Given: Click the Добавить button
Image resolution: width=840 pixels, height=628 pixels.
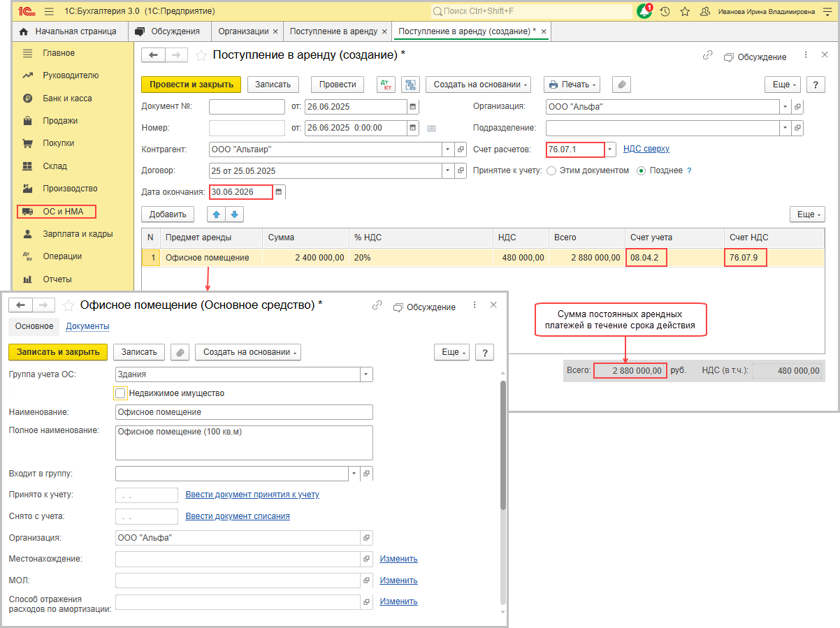Looking at the screenshot, I should click(168, 214).
